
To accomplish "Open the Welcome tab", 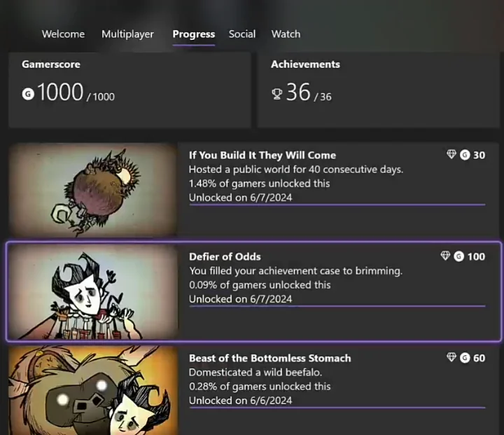I will [63, 34].
